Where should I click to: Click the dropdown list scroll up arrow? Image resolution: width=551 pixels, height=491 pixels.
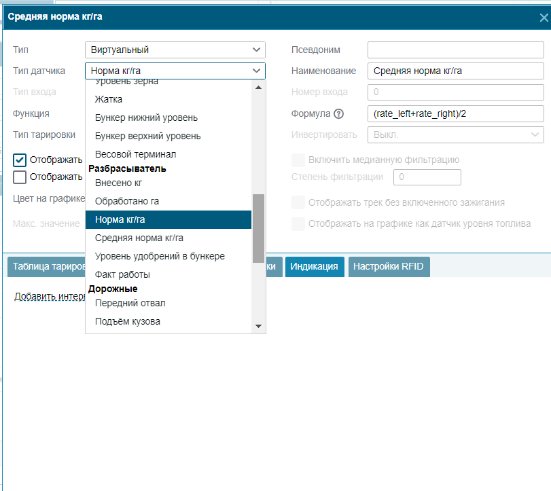(258, 88)
